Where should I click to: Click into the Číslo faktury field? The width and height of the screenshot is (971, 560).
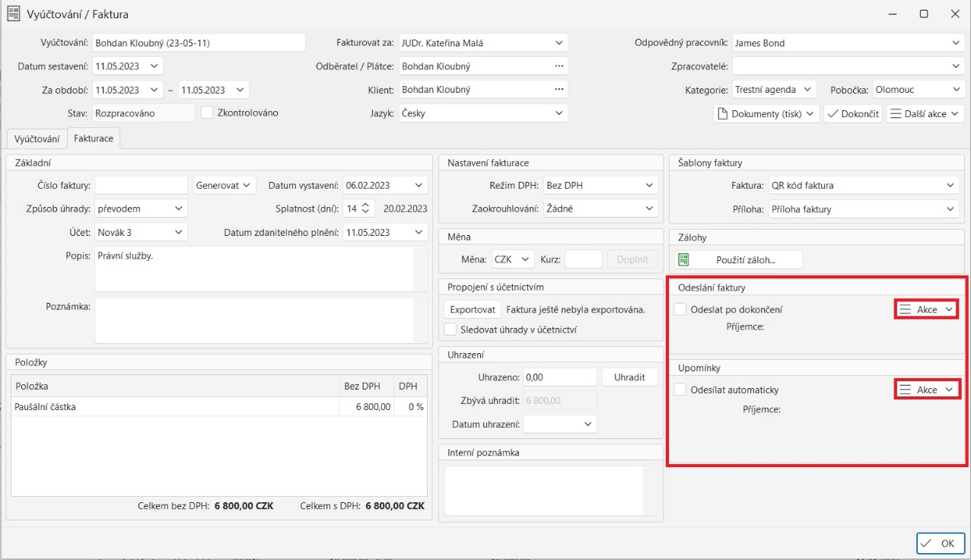[x=141, y=186]
